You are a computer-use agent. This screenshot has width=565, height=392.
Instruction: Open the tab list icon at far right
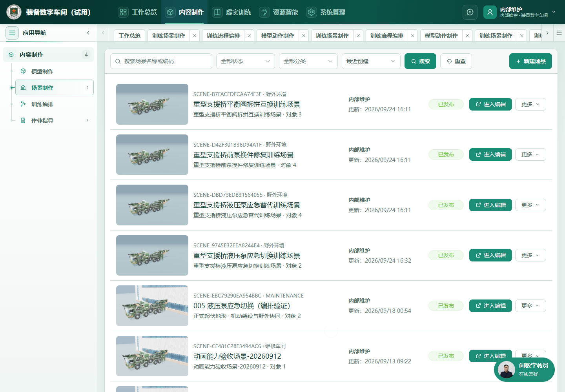click(x=559, y=33)
